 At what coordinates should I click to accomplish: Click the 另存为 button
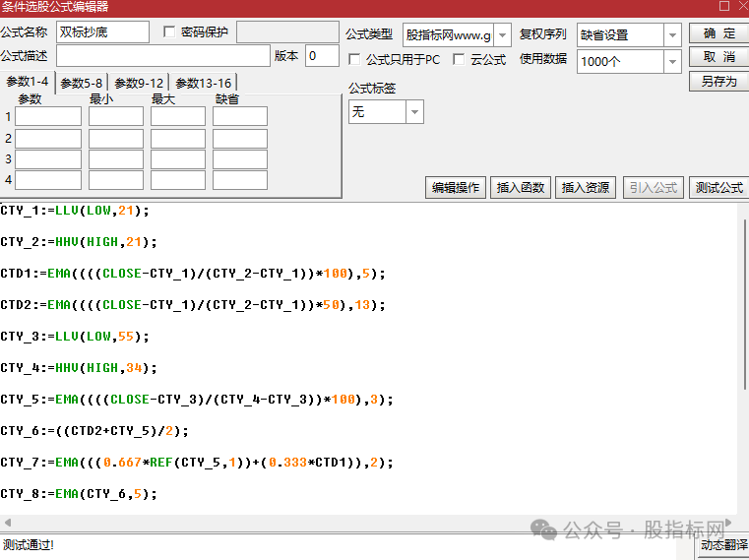click(x=718, y=82)
